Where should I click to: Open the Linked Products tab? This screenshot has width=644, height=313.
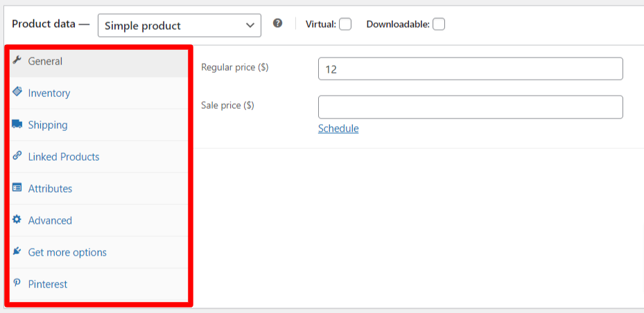(64, 157)
